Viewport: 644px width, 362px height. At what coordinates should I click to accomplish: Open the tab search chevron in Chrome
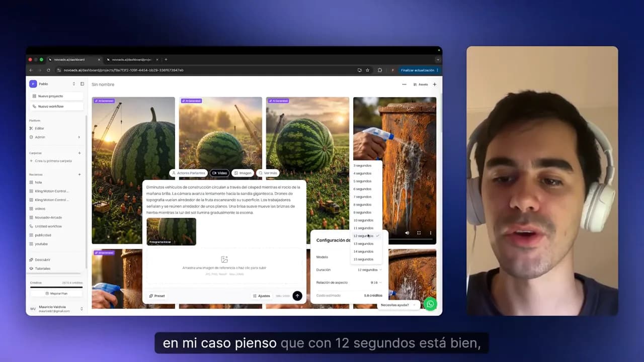(438, 59)
